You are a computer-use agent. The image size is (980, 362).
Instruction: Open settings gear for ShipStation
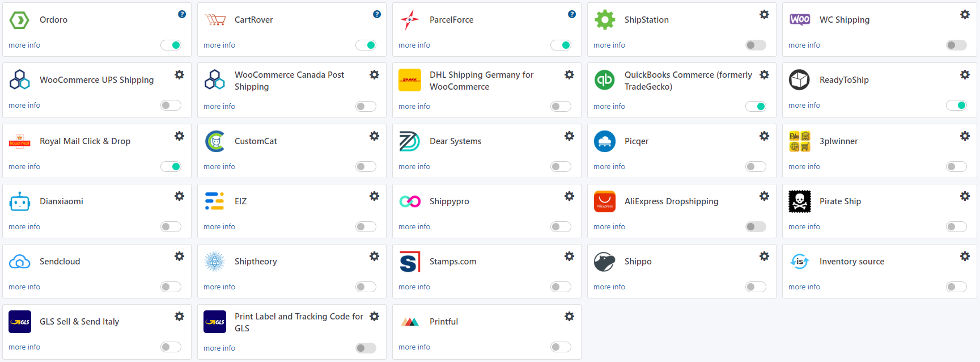point(764,15)
